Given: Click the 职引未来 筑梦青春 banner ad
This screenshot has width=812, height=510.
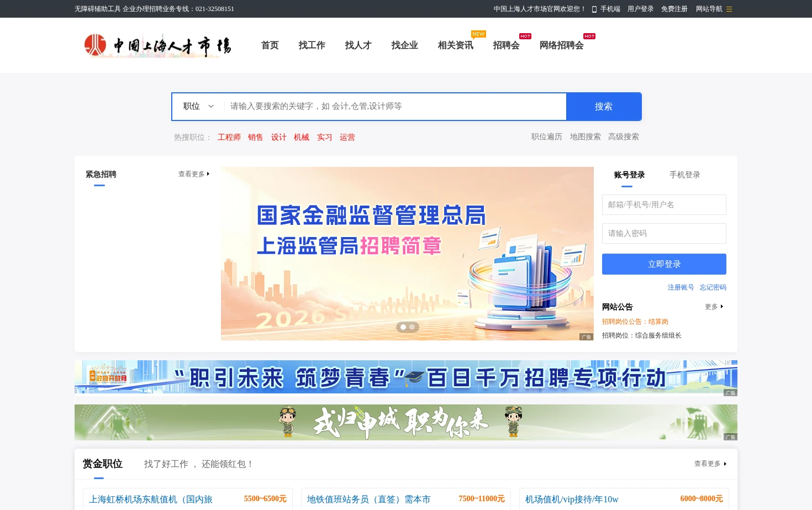Looking at the screenshot, I should (406, 378).
